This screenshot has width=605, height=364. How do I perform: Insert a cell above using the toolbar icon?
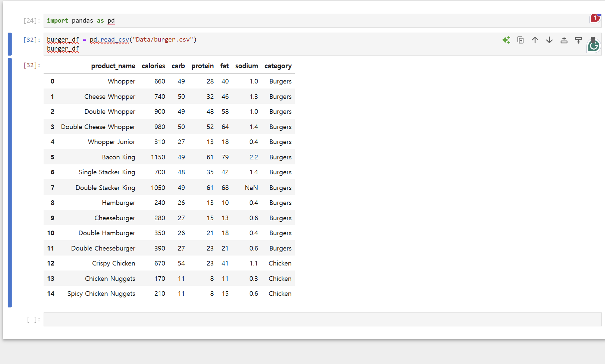click(564, 40)
